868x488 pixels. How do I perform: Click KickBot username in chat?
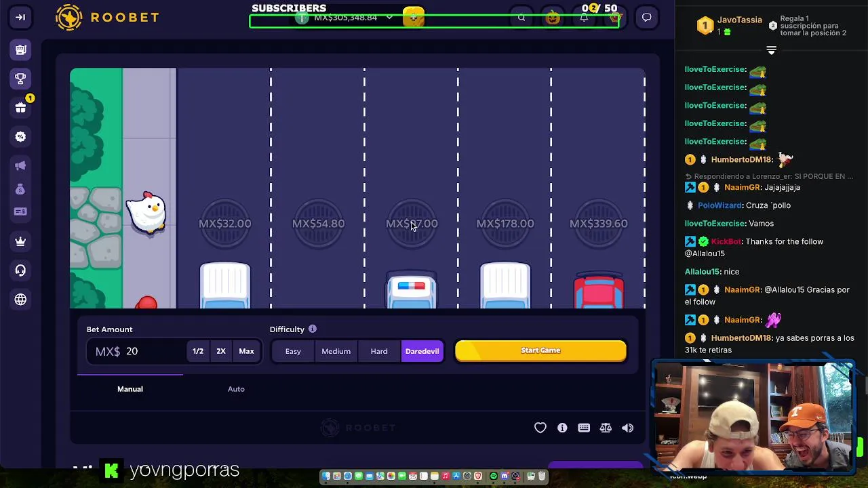coord(727,241)
